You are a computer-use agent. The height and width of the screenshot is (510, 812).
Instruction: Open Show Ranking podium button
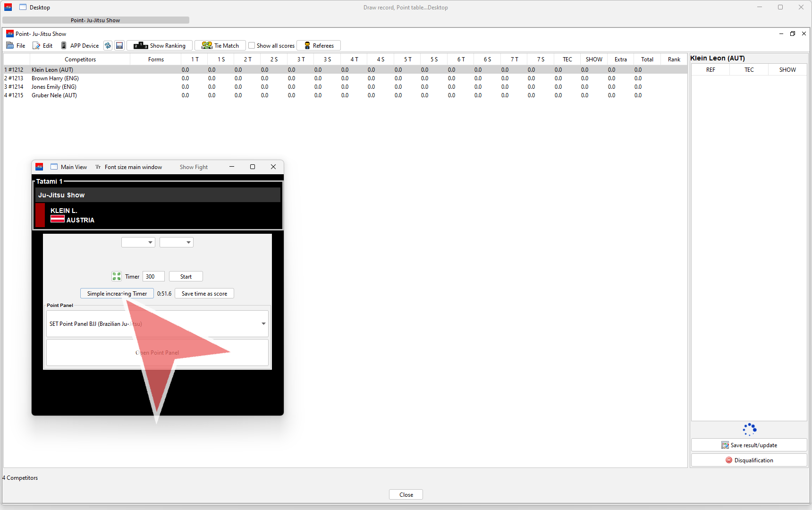(160, 46)
